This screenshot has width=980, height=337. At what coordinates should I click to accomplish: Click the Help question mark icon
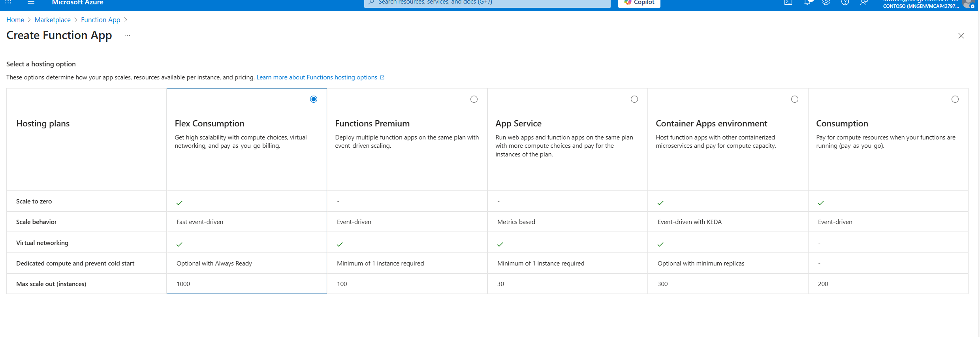(845, 2)
